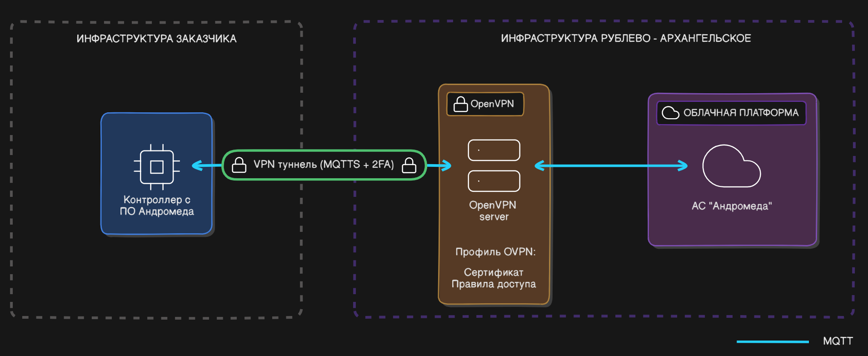
Task: Click the left lock icon in the VPN tunnel
Action: click(239, 165)
